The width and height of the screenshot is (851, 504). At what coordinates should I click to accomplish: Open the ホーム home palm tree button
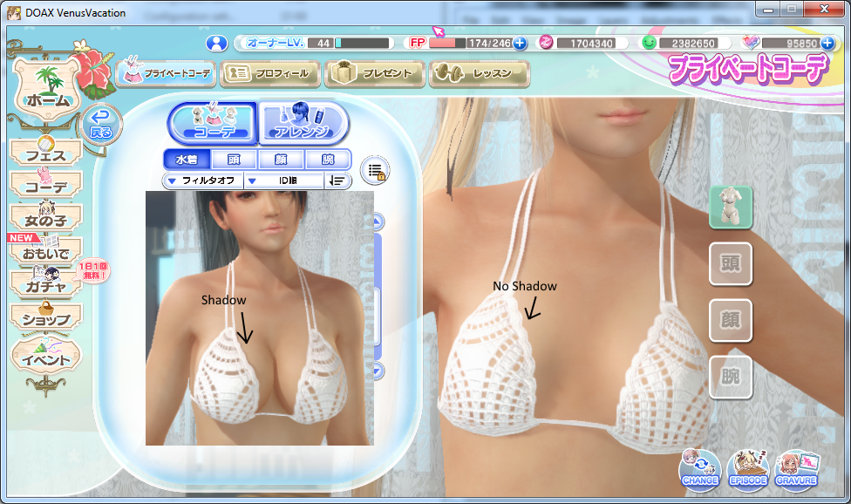(x=48, y=87)
